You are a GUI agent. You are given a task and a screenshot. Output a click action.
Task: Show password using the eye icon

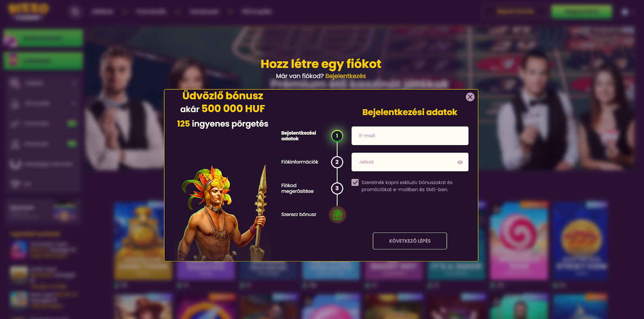coord(460,162)
